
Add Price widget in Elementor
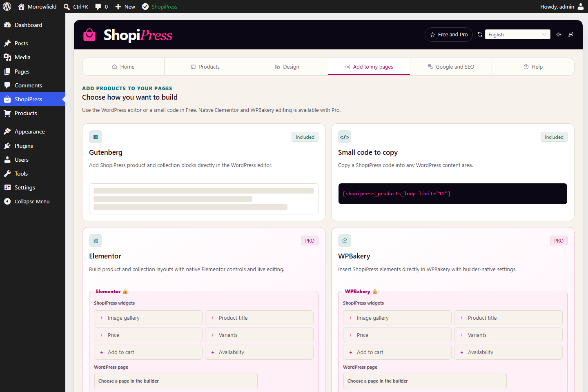coord(148,335)
